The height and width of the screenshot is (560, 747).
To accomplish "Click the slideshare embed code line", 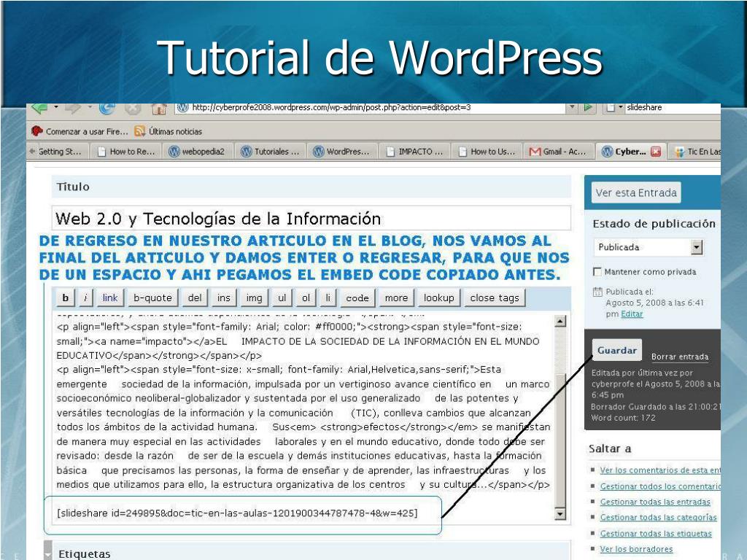I will click(237, 513).
